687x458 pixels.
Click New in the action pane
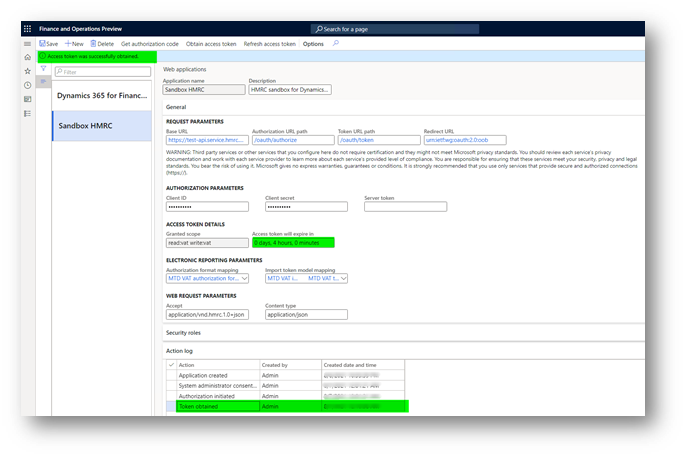74,44
